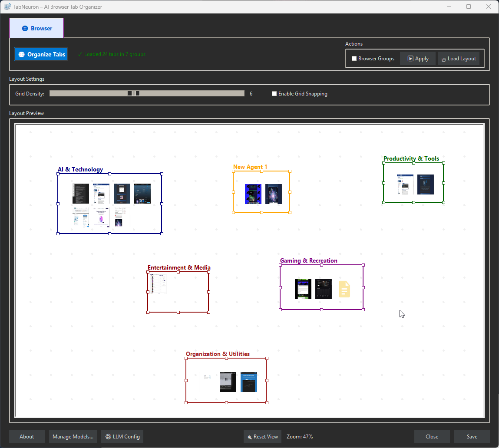Click the magnifier icon on Reset View
This screenshot has height=448, width=499.
click(x=250, y=437)
